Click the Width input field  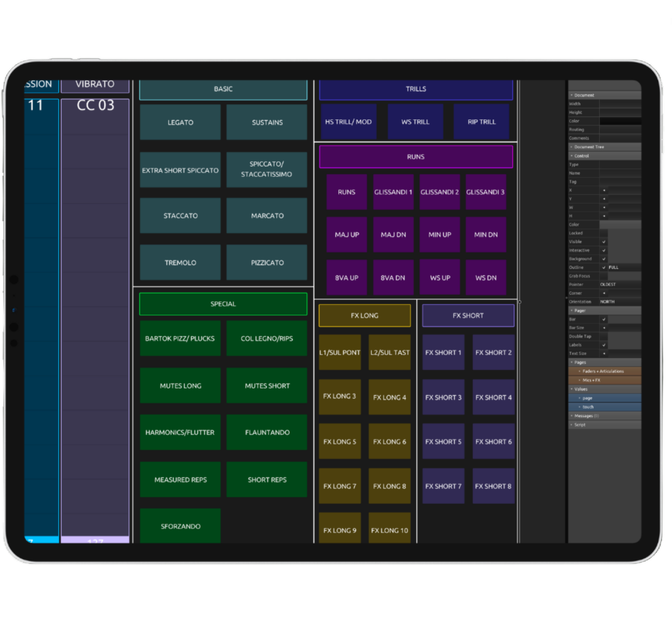coord(620,104)
